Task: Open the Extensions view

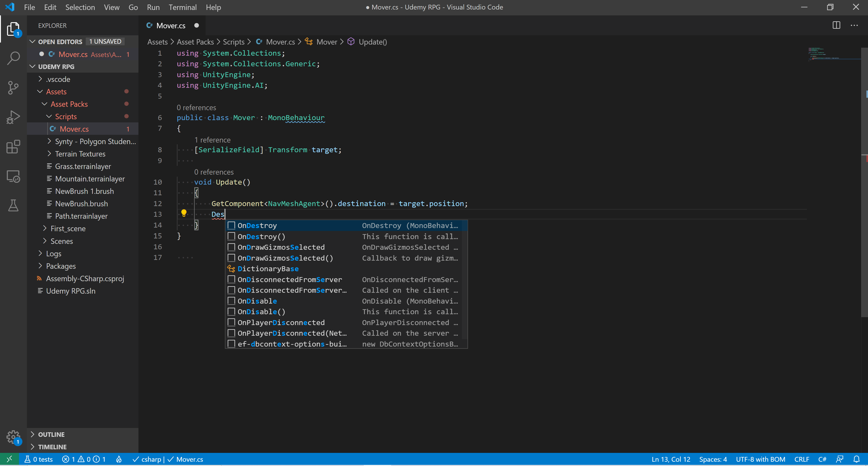Action: coord(13,147)
